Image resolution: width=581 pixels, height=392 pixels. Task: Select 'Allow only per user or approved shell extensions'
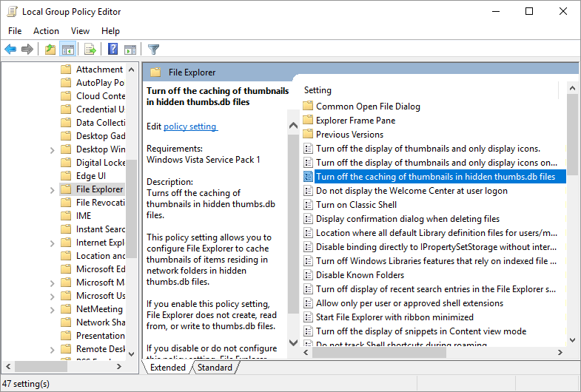click(x=409, y=303)
